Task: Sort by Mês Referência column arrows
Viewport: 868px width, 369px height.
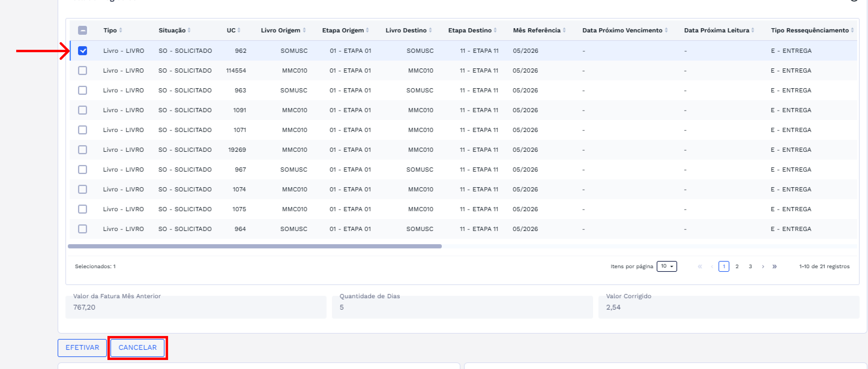Action: pyautogui.click(x=564, y=30)
